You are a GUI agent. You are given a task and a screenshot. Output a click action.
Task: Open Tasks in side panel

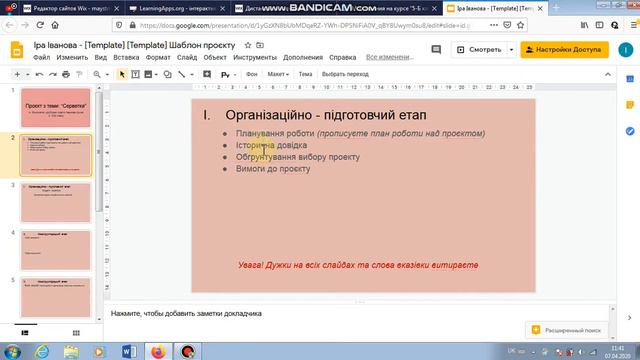630,131
